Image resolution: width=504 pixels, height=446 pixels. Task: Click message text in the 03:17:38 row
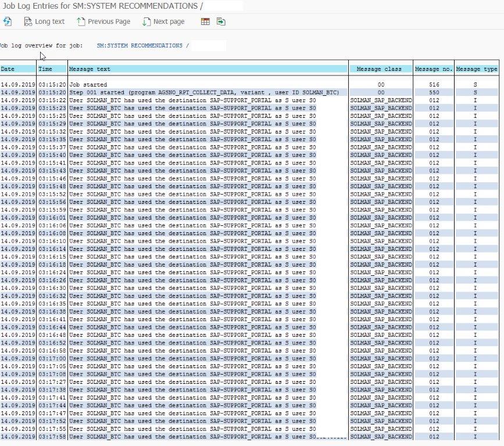(x=192, y=390)
